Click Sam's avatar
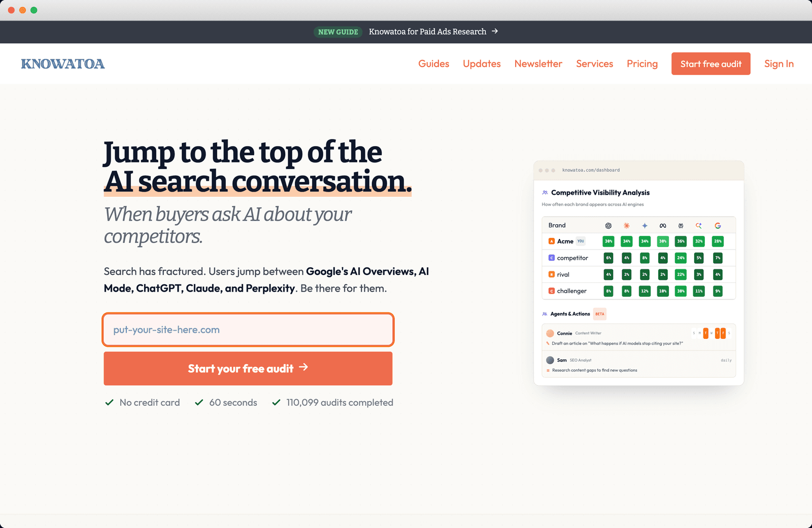This screenshot has height=528, width=812. (550, 360)
